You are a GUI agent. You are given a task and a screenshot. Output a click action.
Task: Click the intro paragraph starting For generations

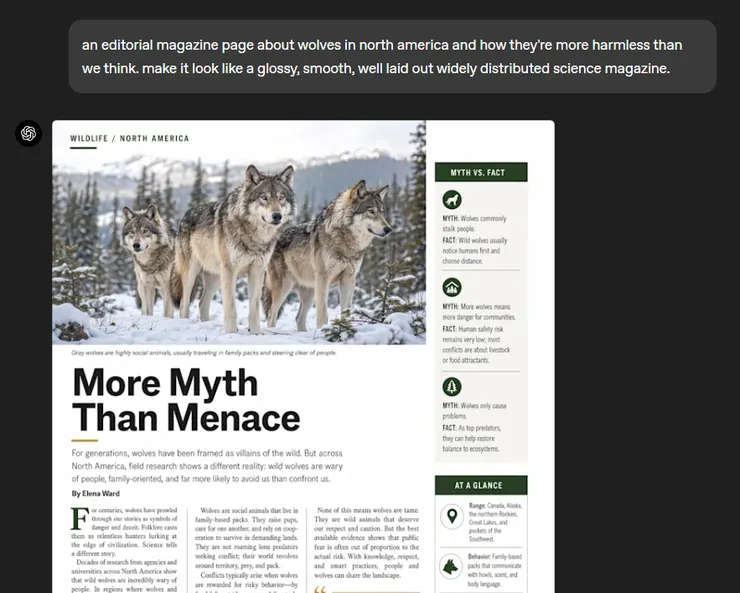click(x=207, y=466)
